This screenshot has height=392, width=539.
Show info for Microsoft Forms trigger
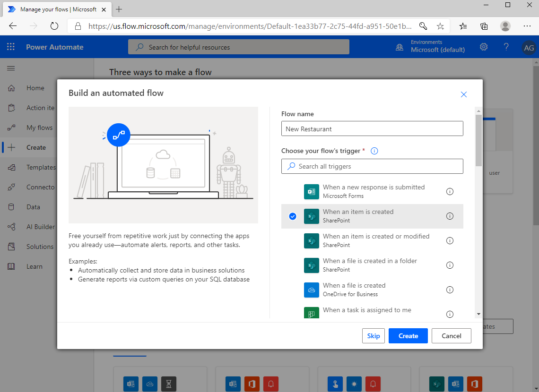450,192
